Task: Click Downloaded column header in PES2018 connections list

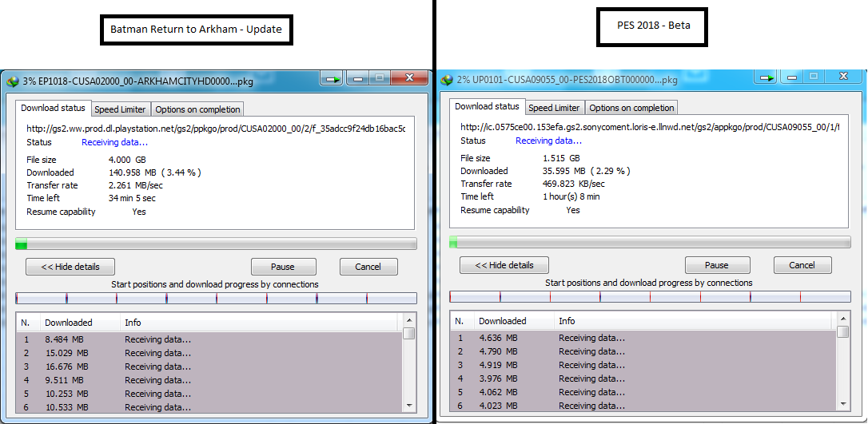Action: (x=502, y=321)
